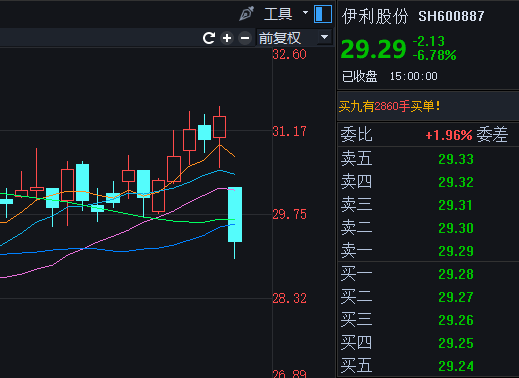
Task: Open the 前复权 adjustment dropdown
Action: [295, 38]
